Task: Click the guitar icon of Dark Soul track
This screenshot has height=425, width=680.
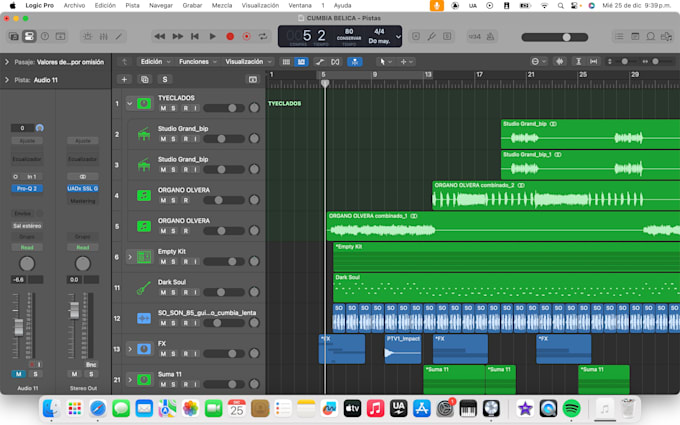Action: pyautogui.click(x=144, y=288)
